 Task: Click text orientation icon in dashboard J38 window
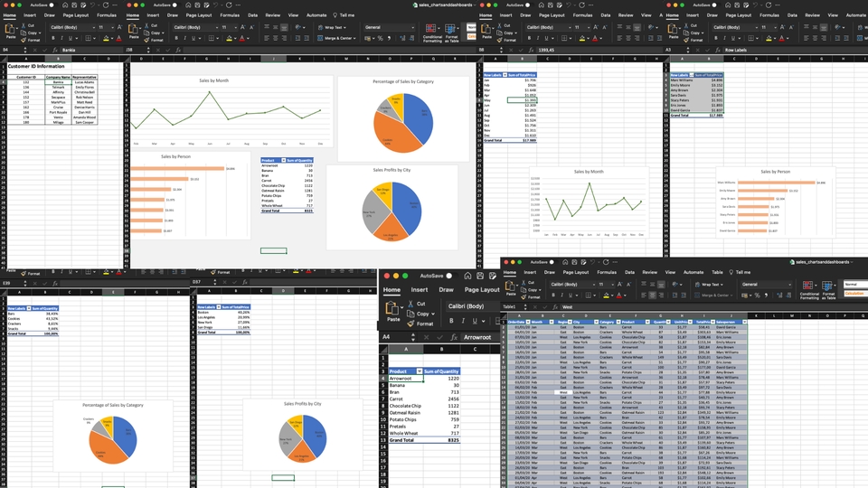298,27
